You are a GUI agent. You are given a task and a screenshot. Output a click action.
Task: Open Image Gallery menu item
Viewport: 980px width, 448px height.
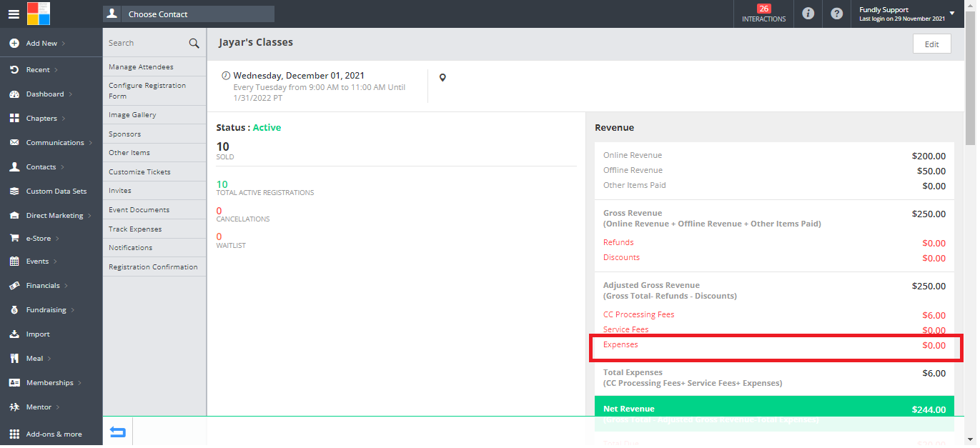click(x=154, y=115)
